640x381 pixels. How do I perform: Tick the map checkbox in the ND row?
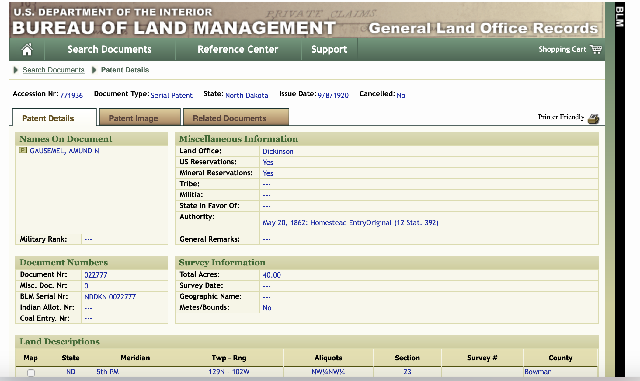[x=31, y=372]
